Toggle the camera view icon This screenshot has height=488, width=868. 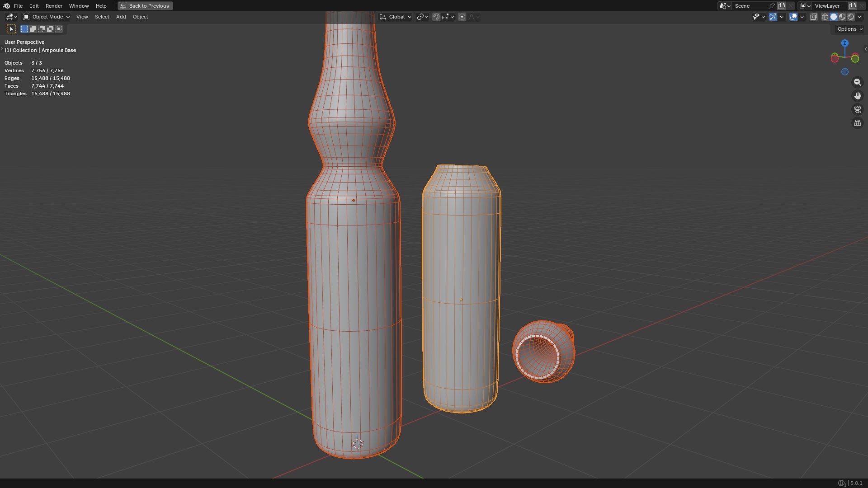click(858, 109)
